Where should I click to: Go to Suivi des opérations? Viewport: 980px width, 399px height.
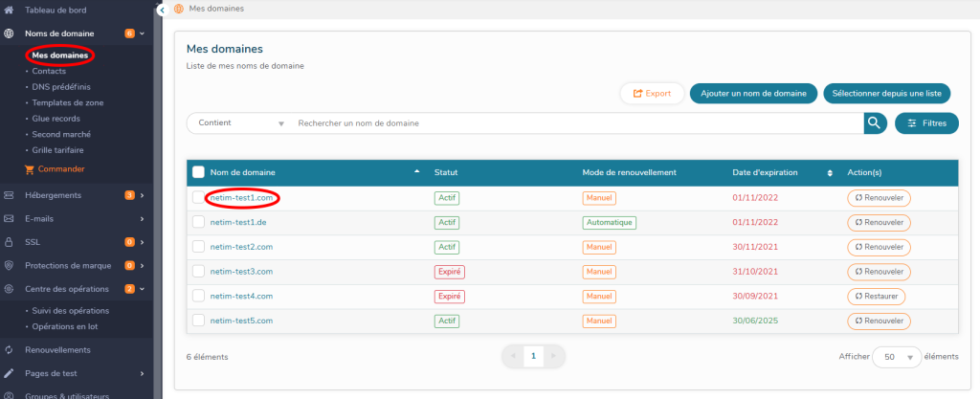click(70, 311)
